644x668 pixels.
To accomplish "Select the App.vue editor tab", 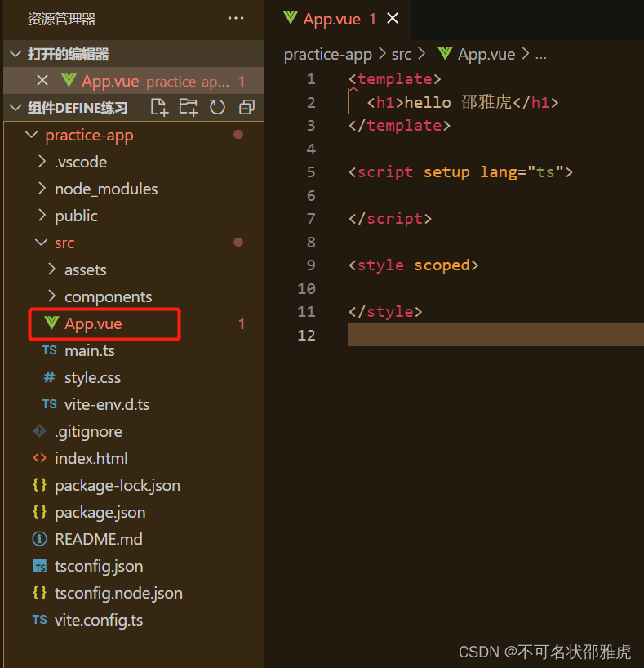I will tap(331, 19).
